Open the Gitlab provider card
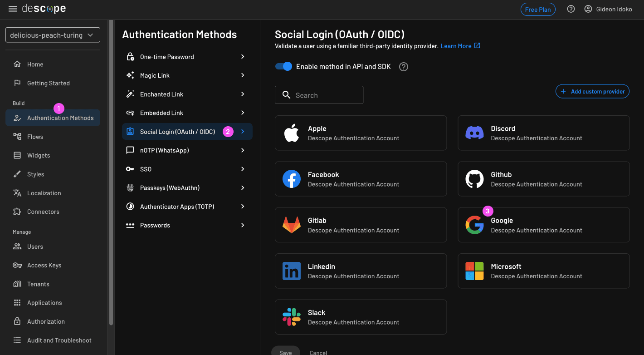 pos(361,225)
